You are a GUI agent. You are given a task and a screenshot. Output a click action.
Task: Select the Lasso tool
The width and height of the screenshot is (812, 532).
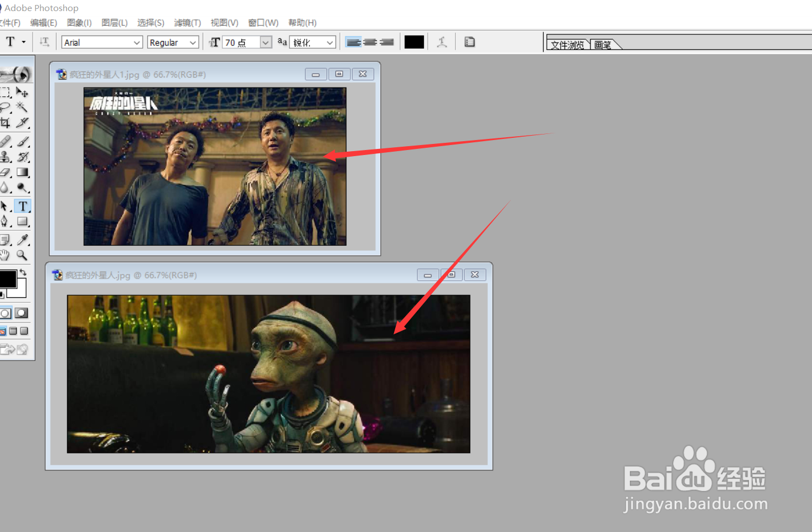pos(6,107)
